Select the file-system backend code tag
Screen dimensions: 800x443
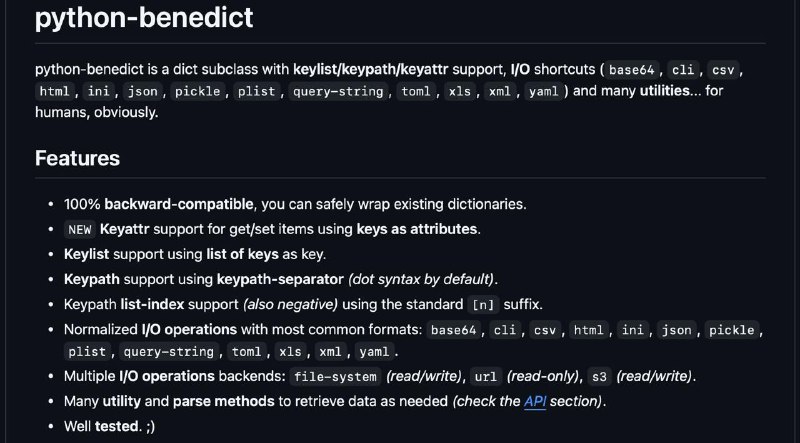(336, 377)
